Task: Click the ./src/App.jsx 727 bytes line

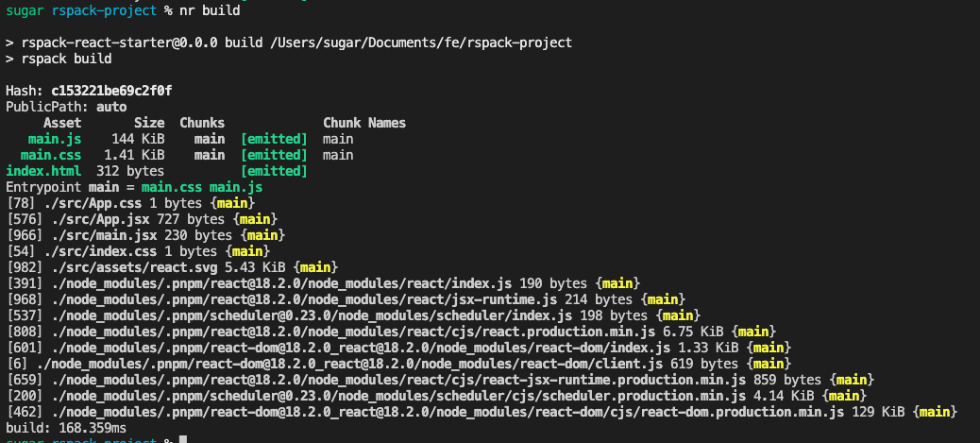Action: click(142, 219)
